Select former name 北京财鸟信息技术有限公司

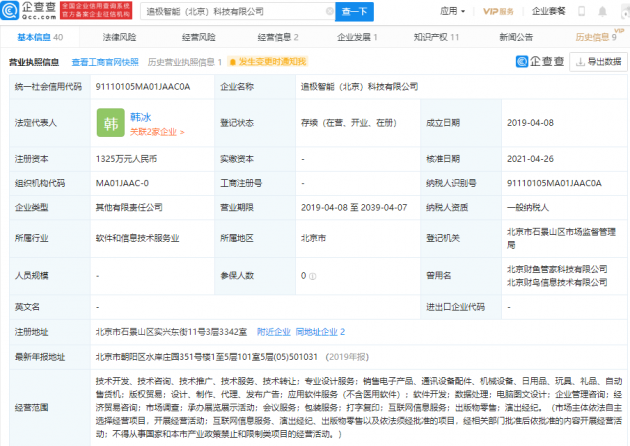tap(557, 282)
